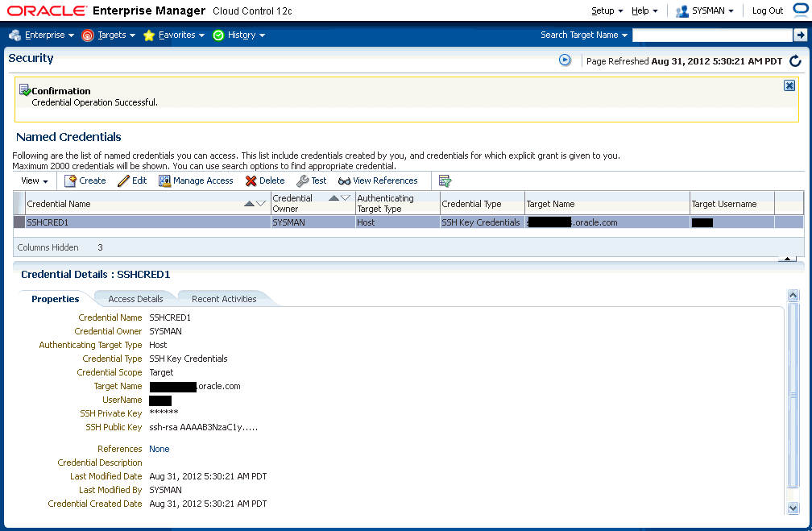Click View References button
This screenshot has width=812, height=531.
click(x=378, y=180)
